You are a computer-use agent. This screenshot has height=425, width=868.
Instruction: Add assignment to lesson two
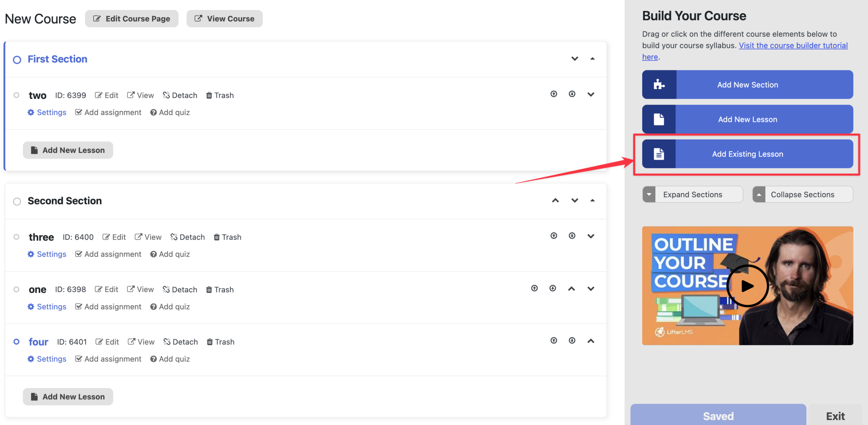(108, 112)
